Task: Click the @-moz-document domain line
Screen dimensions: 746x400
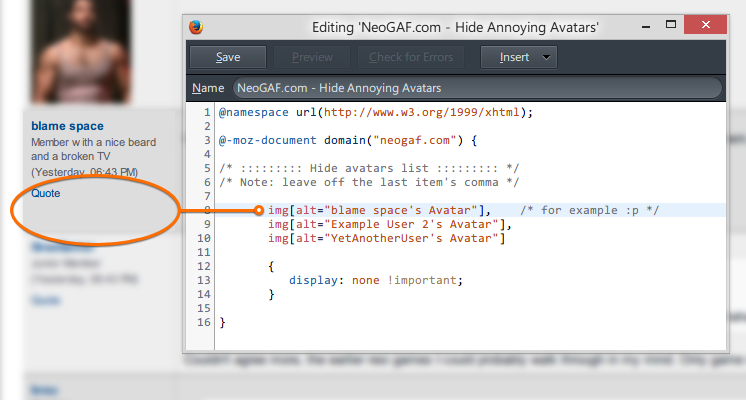Action: 348,140
